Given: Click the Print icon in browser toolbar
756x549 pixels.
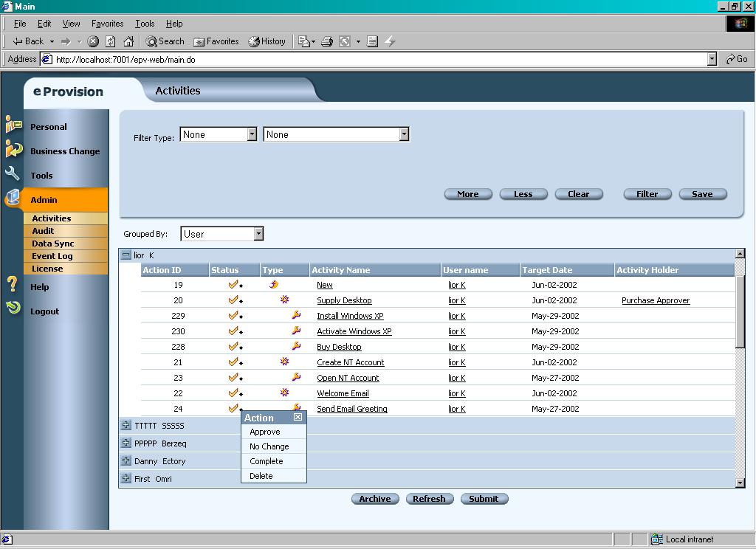Looking at the screenshot, I should pos(327,41).
